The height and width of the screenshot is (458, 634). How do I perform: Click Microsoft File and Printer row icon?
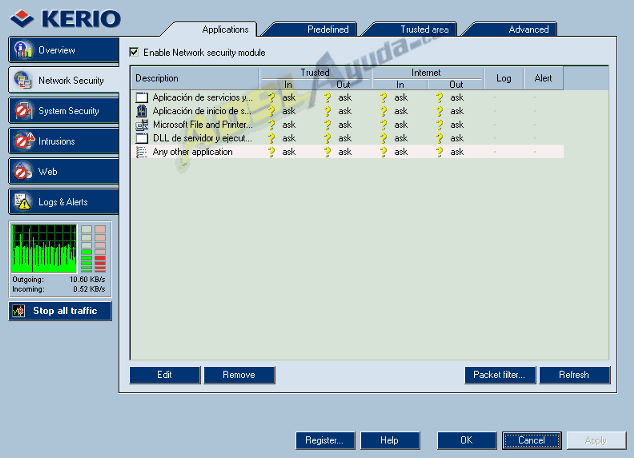142,125
